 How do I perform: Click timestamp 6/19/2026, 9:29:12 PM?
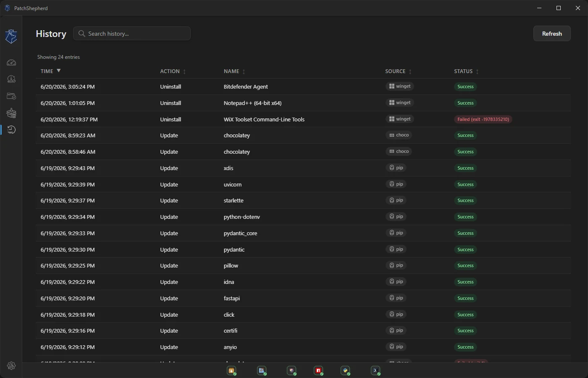point(68,347)
